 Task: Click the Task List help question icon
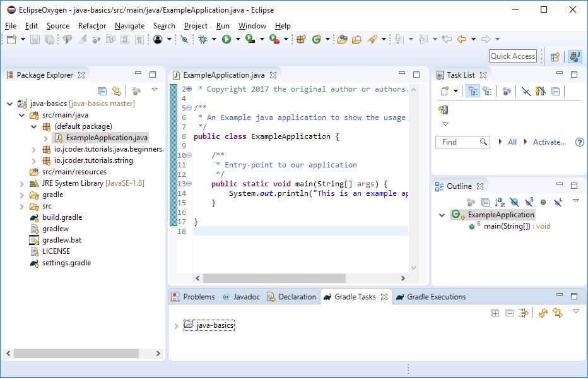tap(579, 142)
